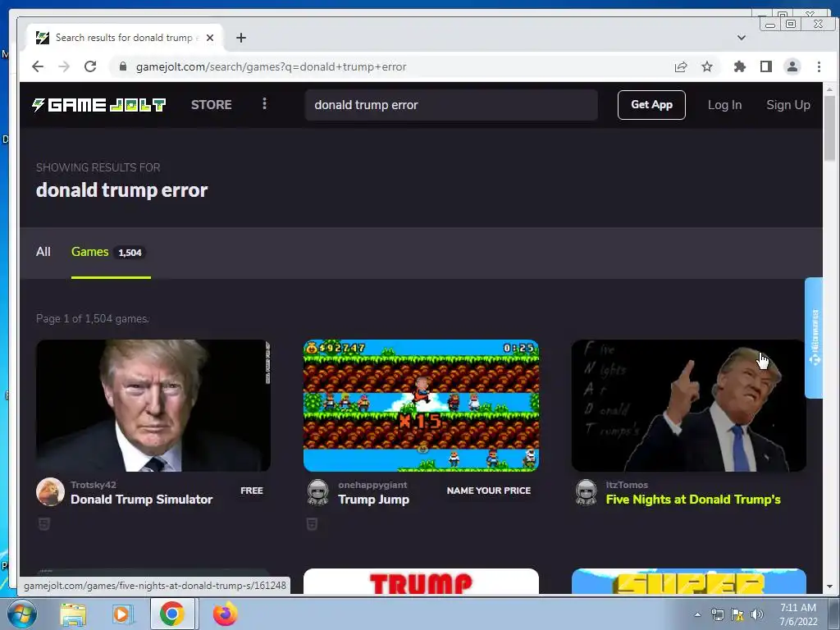
Task: Open Action Center flag in tray
Action: [x=737, y=614]
